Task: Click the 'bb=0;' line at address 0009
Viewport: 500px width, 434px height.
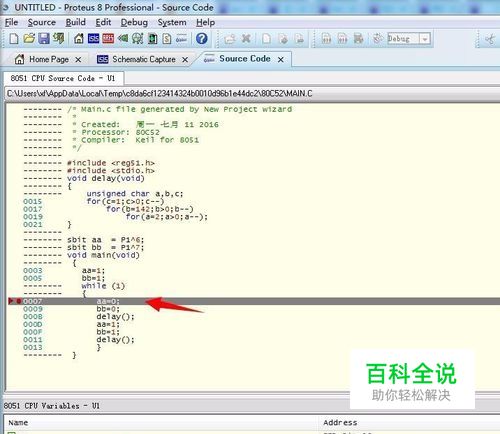Action: (x=108, y=309)
